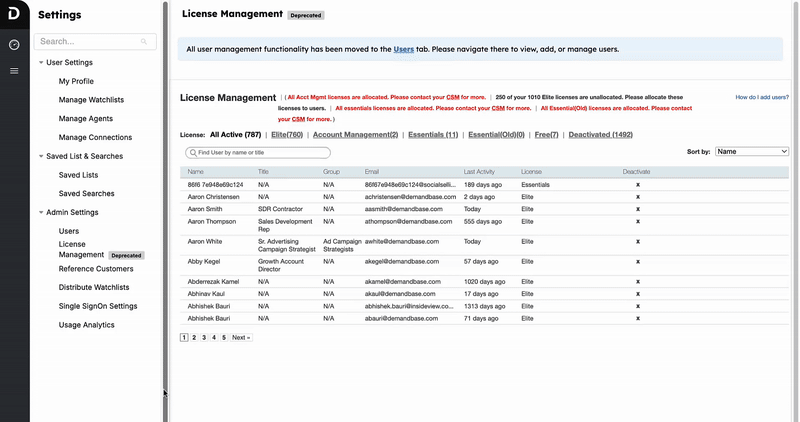The width and height of the screenshot is (800, 422).
Task: Click the Email column header
Action: coord(371,172)
